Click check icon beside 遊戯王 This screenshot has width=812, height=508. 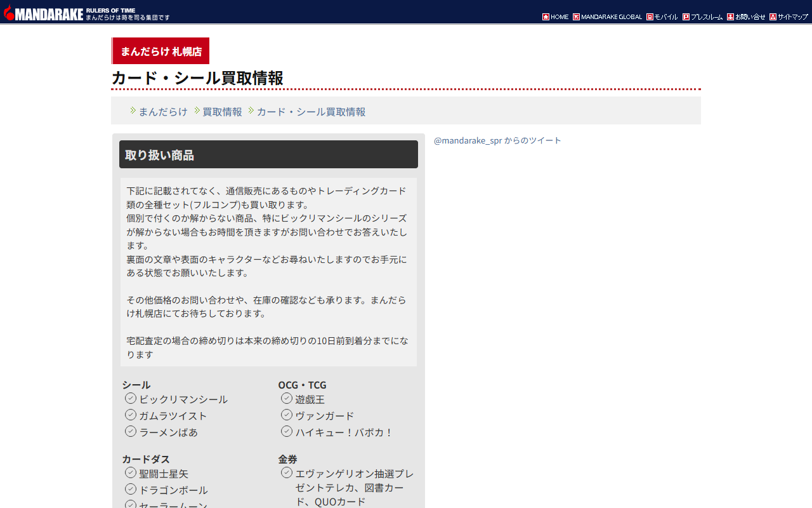287,398
